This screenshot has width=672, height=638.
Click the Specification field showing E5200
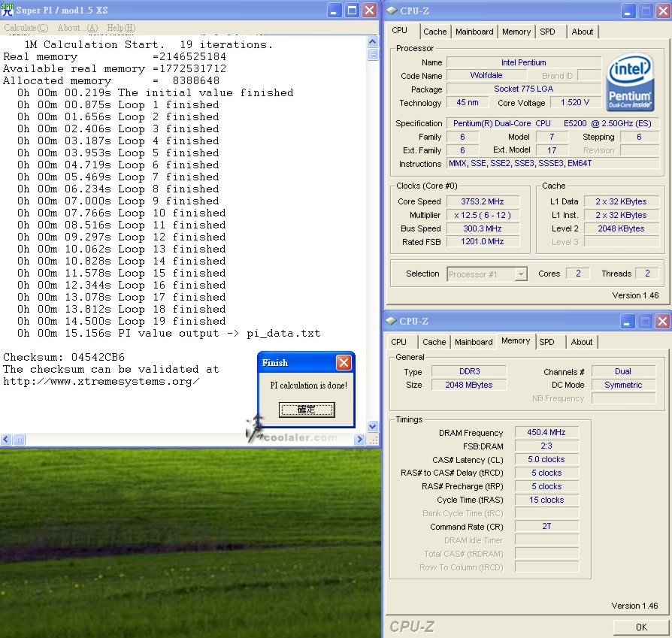pos(552,123)
